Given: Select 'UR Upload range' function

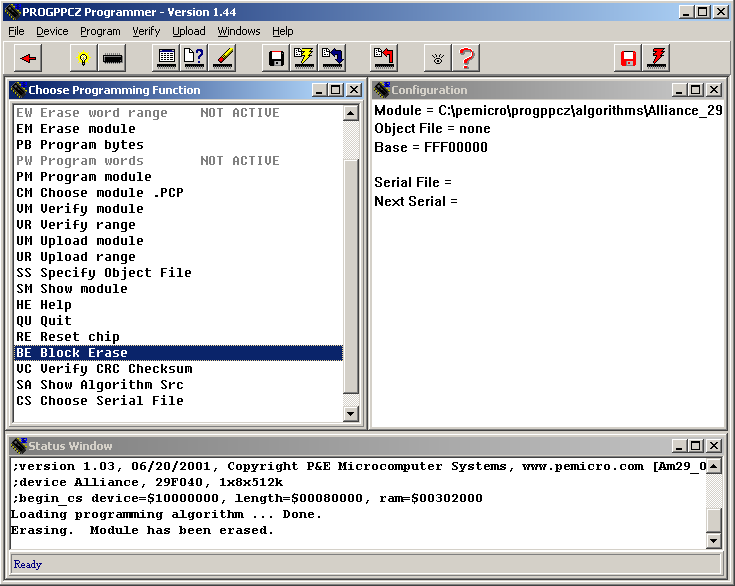Looking at the screenshot, I should point(179,256).
